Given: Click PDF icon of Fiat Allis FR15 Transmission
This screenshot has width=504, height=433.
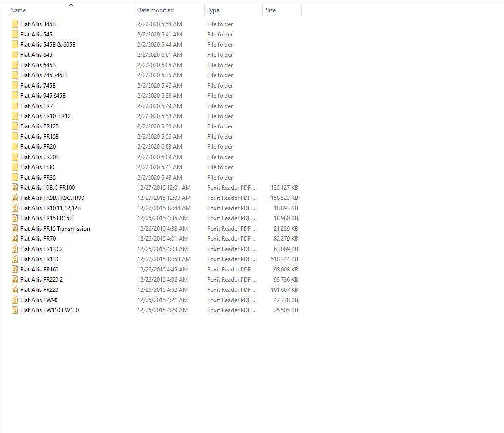Looking at the screenshot, I should (x=15, y=228).
